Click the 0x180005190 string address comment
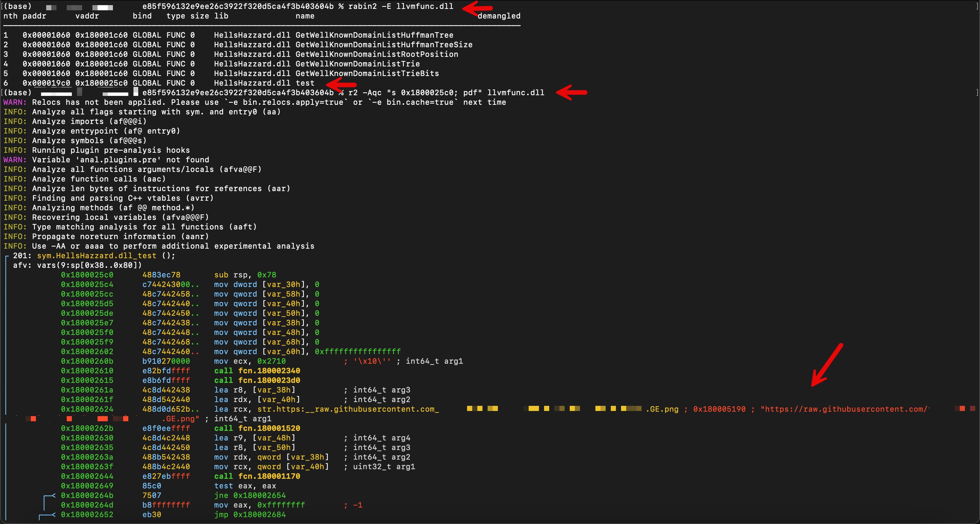Image resolution: width=980 pixels, height=524 pixels. (x=719, y=409)
